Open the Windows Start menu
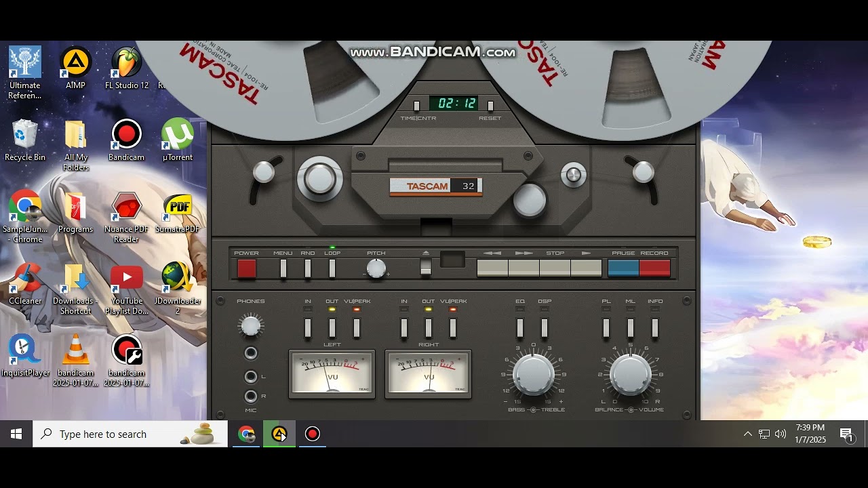Viewport: 868px width, 488px height. (16, 434)
